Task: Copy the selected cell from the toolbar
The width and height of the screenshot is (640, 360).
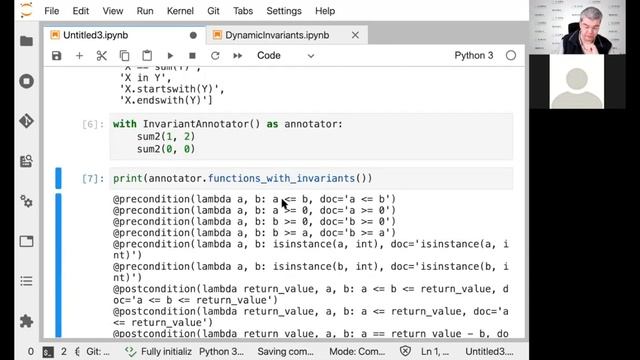Action: click(x=124, y=56)
